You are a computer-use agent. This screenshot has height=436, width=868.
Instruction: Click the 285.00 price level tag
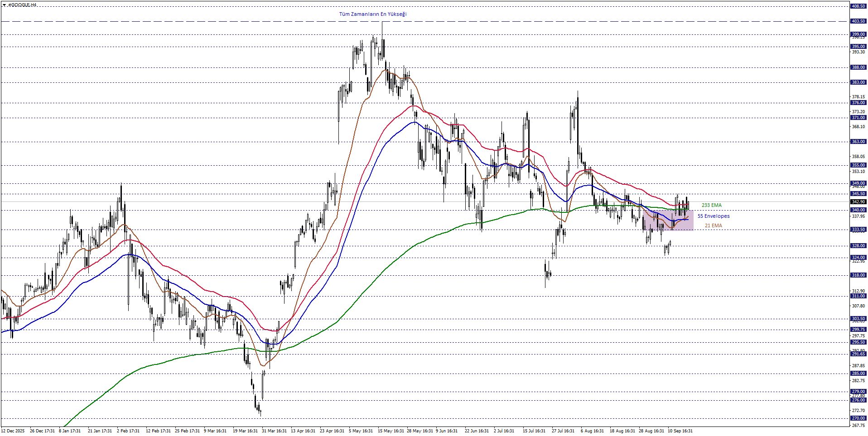coord(858,374)
